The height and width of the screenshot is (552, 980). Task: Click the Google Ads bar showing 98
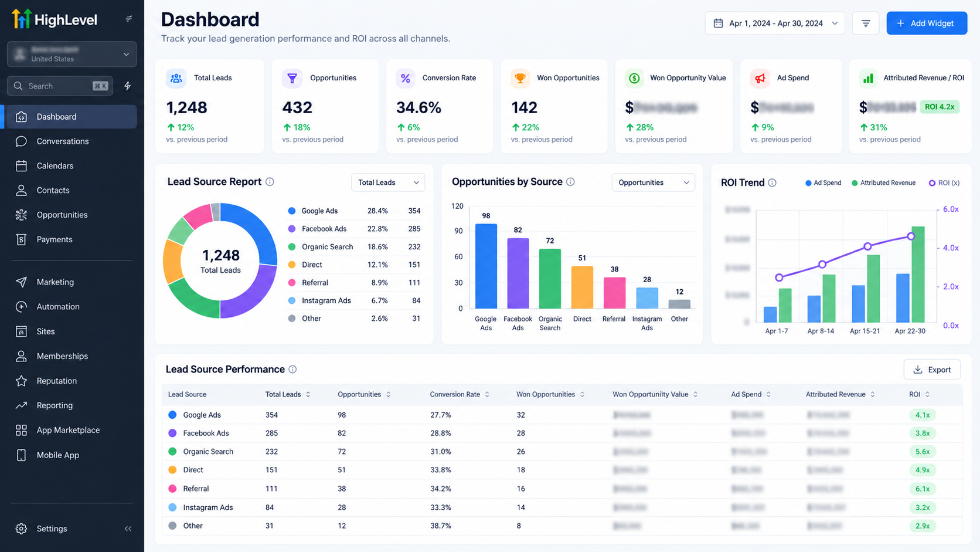486,266
